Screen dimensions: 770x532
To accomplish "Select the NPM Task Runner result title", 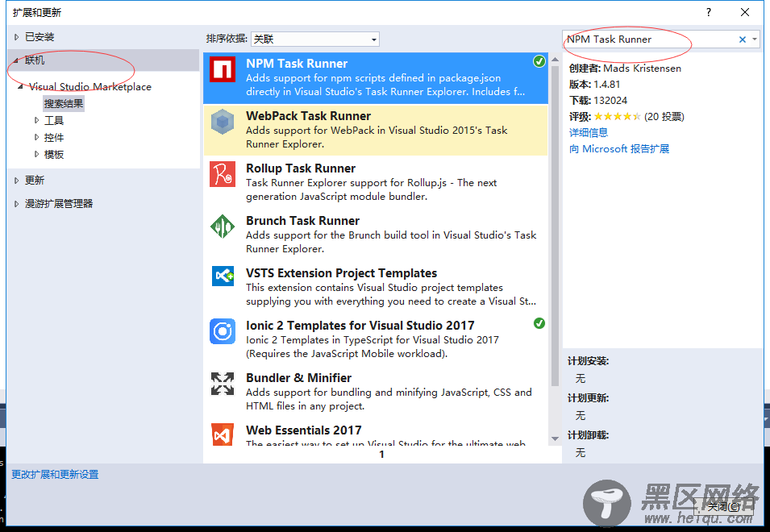I will click(297, 64).
